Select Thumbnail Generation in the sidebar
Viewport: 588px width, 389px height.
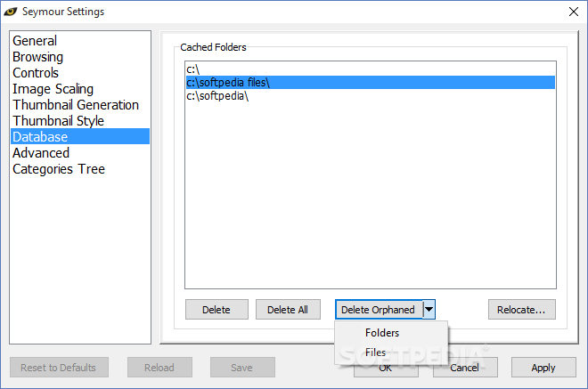tap(76, 105)
